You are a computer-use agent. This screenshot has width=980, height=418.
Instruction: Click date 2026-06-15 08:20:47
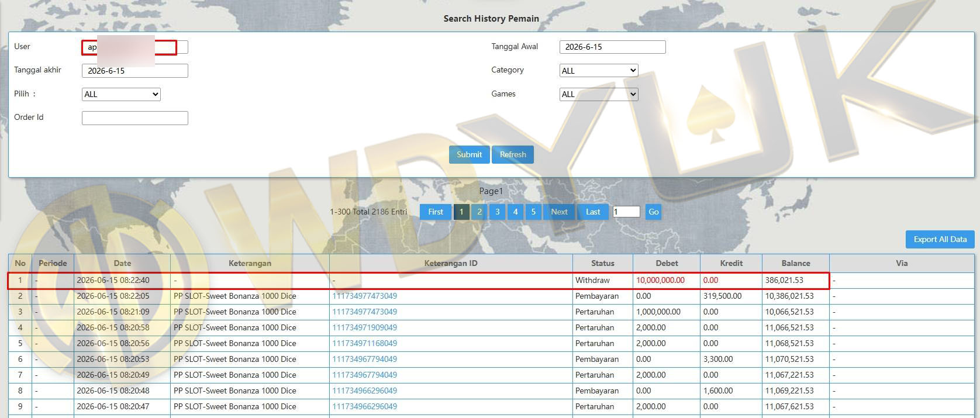pyautogui.click(x=113, y=406)
